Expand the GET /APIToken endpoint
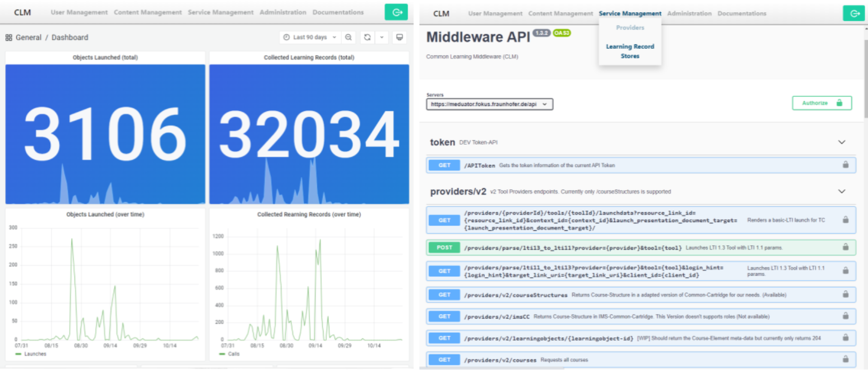 [x=641, y=165]
